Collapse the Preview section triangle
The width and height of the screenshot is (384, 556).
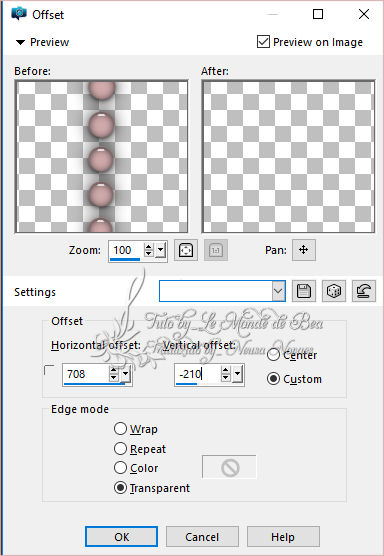(x=21, y=42)
